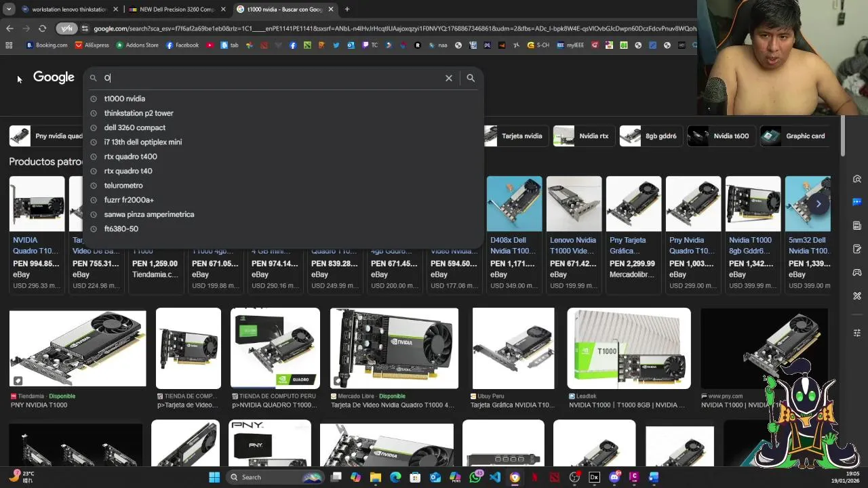The width and height of the screenshot is (868, 488).
Task: Open 'Lenovo Nvidia T1000 Vide' eBay product
Action: (574, 234)
